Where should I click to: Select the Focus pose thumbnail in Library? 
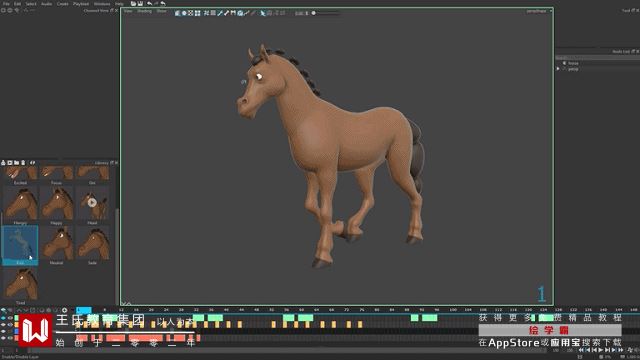tap(56, 173)
